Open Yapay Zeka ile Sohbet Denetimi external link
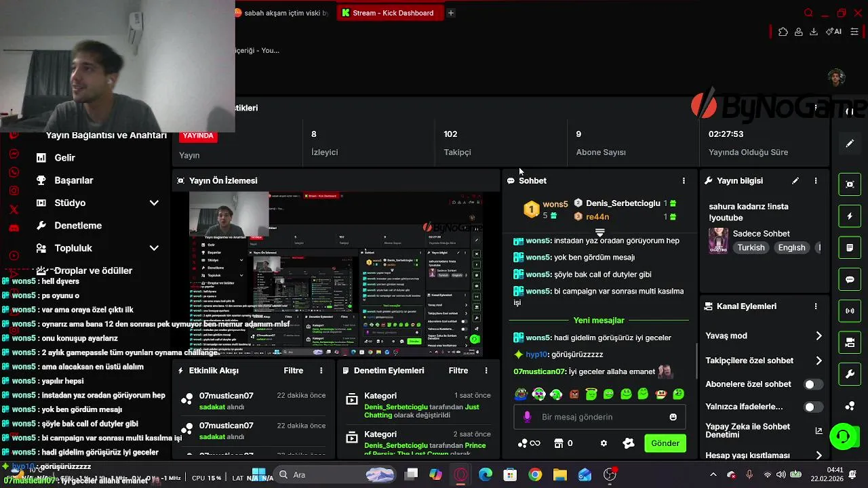Screen dimensions: 868x488 pos(818,431)
